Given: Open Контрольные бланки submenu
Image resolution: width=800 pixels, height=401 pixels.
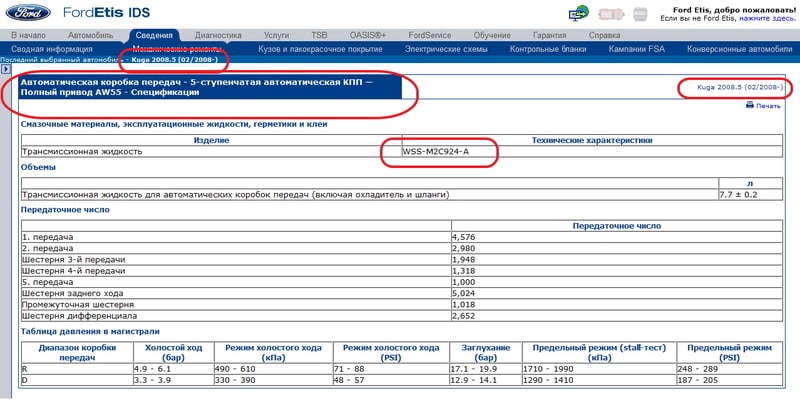Looking at the screenshot, I should pos(548,49).
